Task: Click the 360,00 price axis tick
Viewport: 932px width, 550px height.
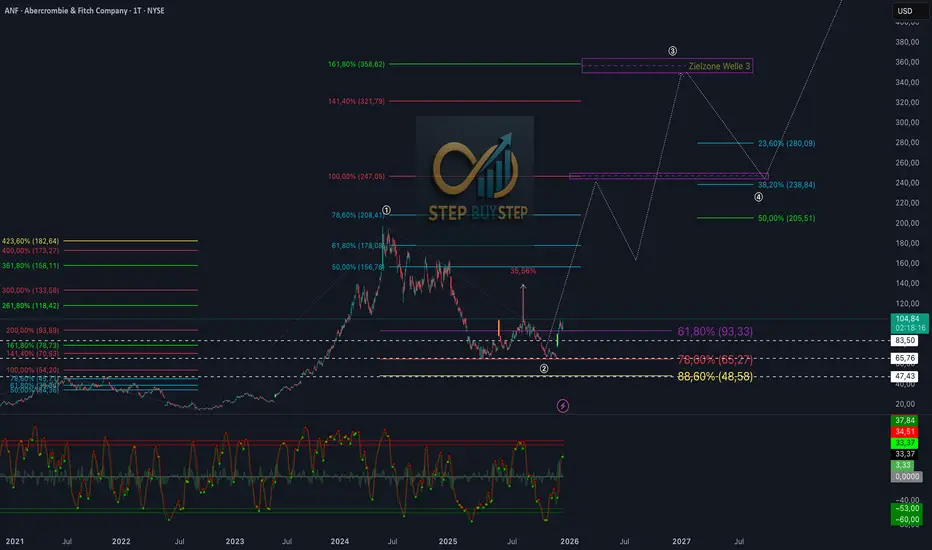Action: (x=907, y=62)
